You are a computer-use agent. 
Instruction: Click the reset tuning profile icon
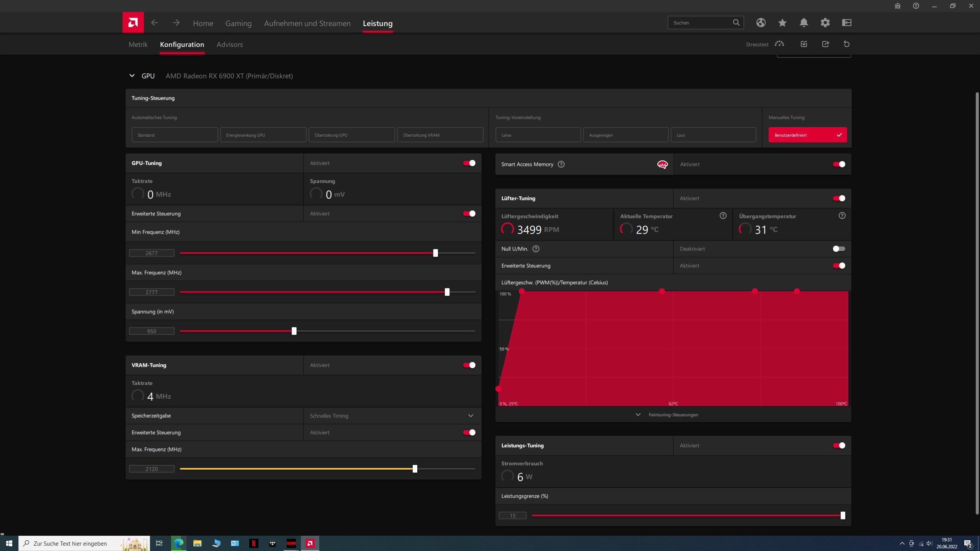coord(846,44)
